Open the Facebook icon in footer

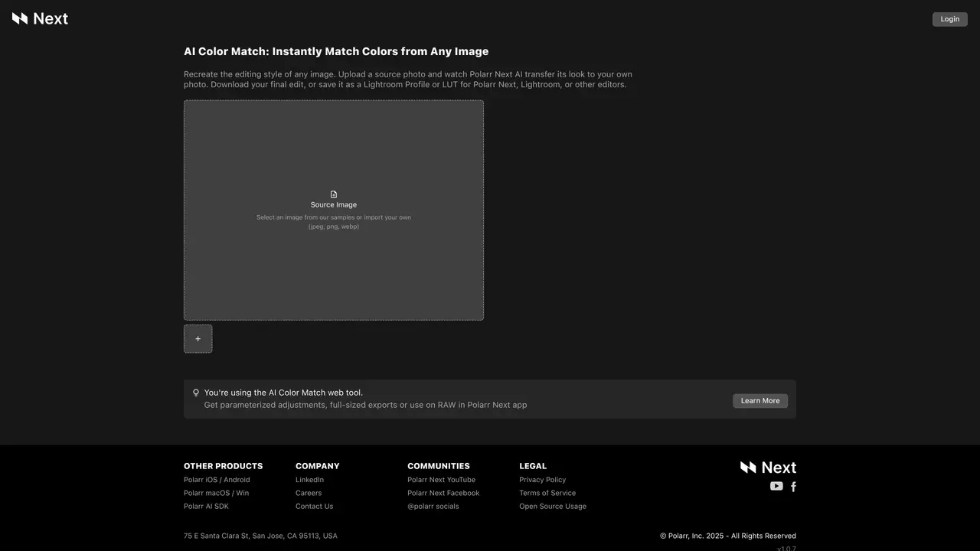point(793,487)
